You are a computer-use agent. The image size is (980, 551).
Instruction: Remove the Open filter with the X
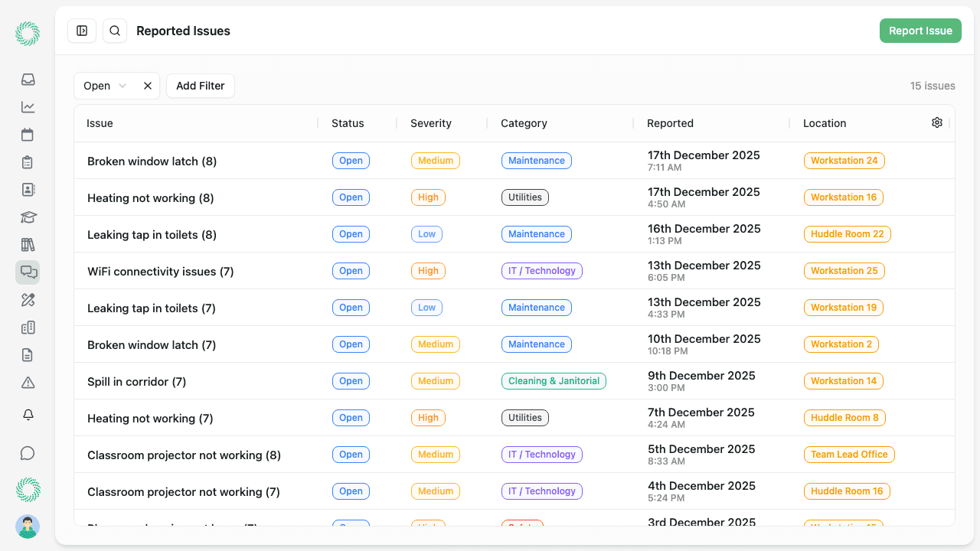click(x=147, y=86)
